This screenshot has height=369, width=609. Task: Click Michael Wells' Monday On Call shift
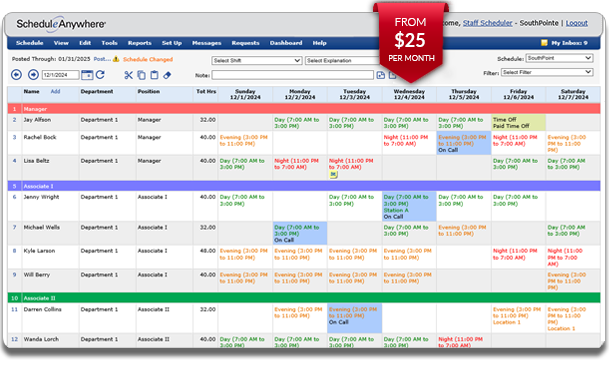click(x=300, y=233)
